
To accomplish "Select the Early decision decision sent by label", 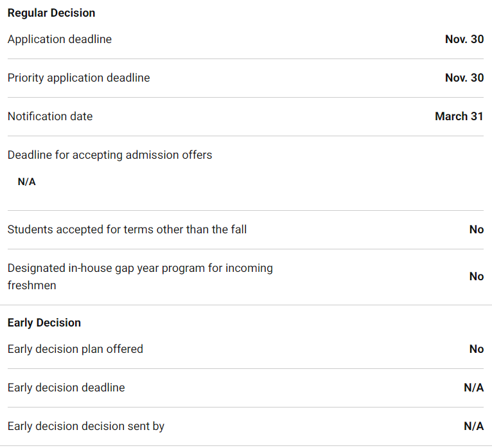I will pos(86,426).
